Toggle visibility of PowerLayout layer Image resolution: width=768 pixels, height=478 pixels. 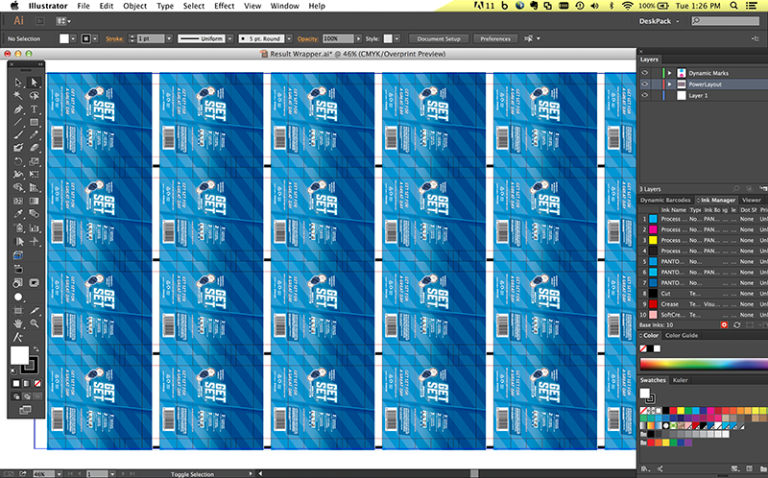(645, 84)
